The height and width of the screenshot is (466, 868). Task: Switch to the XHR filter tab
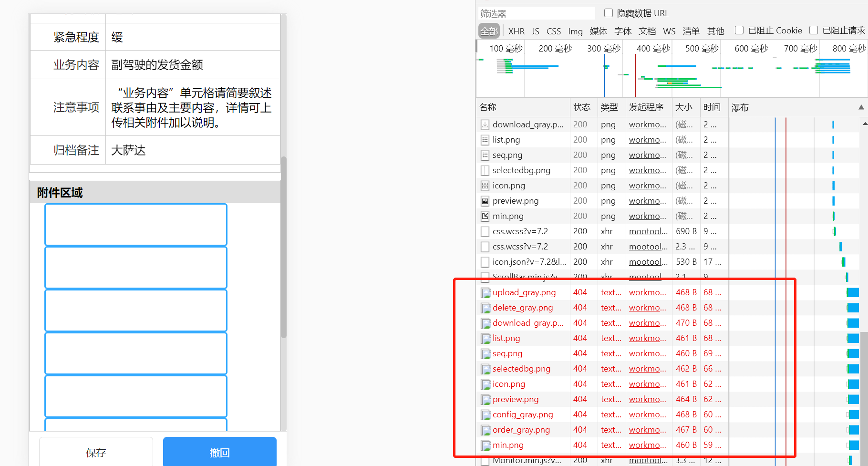[517, 31]
